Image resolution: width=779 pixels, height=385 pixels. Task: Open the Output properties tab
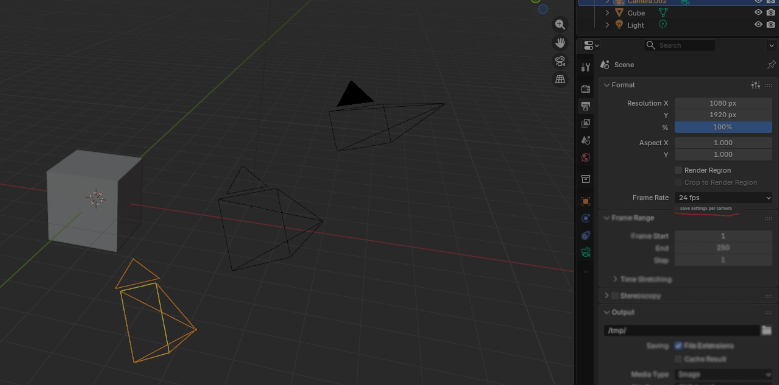click(x=586, y=106)
